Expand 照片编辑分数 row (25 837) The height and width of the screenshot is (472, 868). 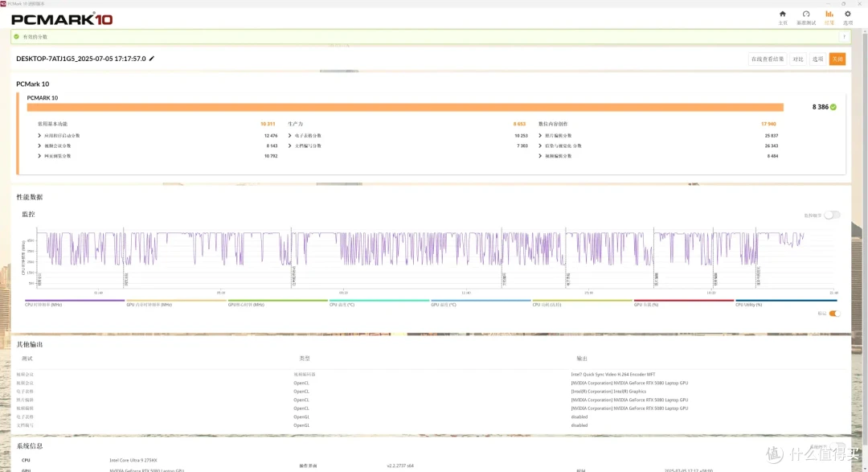click(x=540, y=136)
